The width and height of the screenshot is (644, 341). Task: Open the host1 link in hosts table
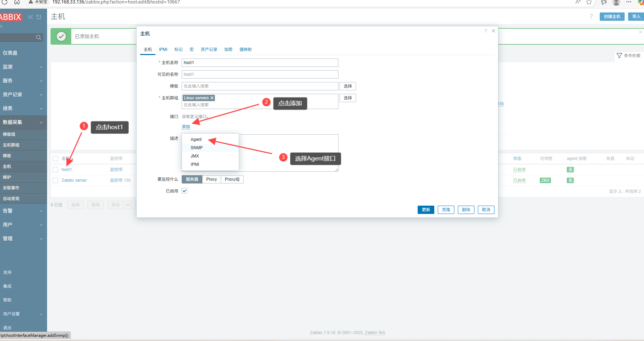click(x=66, y=170)
